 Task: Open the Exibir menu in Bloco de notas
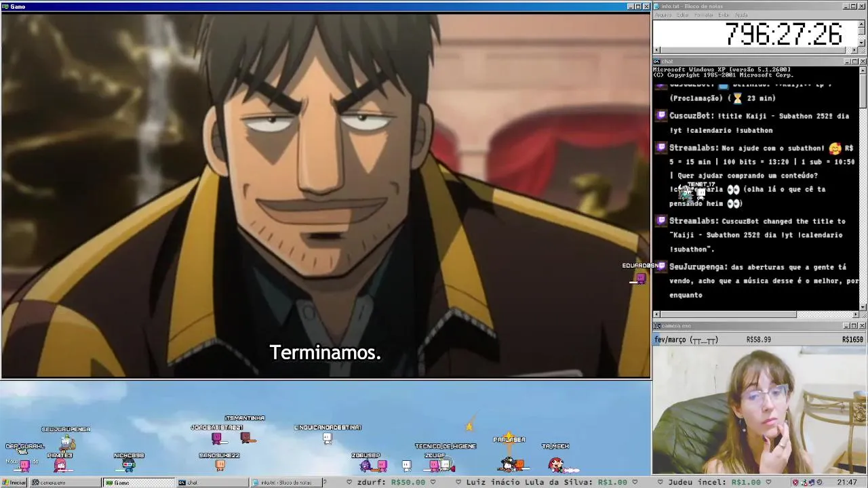point(724,15)
